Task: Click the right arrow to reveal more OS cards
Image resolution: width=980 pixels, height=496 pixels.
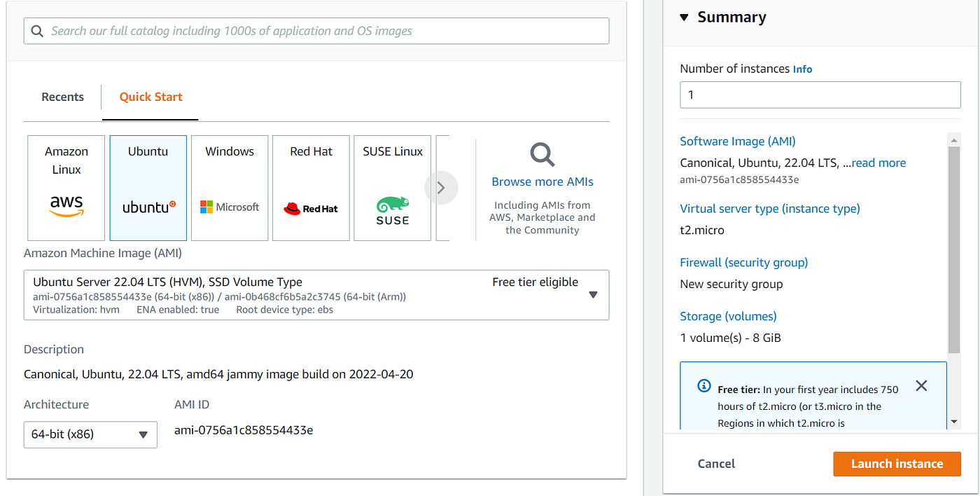Action: tap(441, 187)
